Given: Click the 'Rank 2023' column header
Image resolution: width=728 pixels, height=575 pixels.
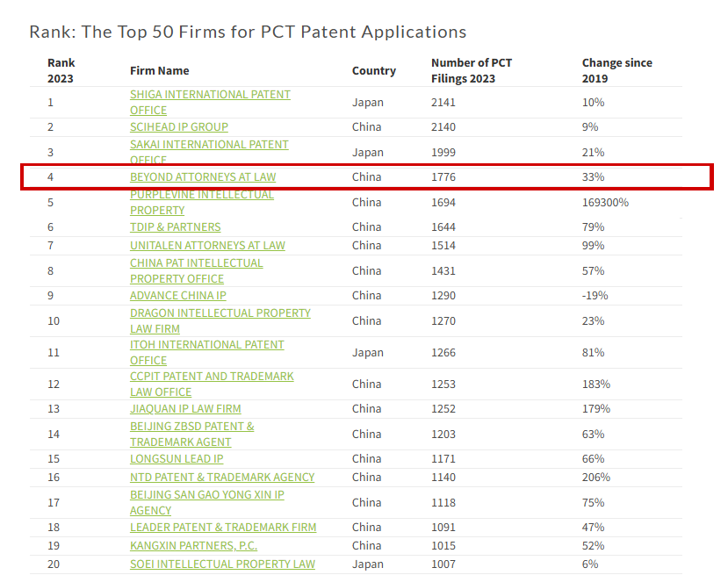Looking at the screenshot, I should [61, 70].
